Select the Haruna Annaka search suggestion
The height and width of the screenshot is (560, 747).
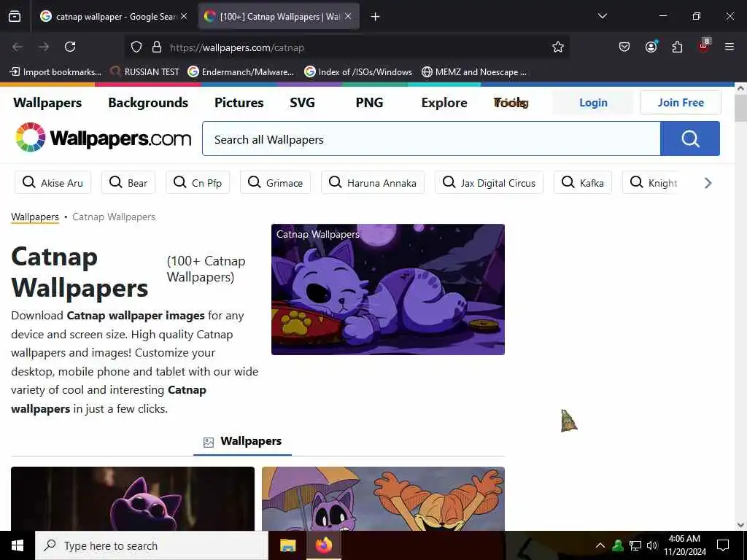click(373, 183)
